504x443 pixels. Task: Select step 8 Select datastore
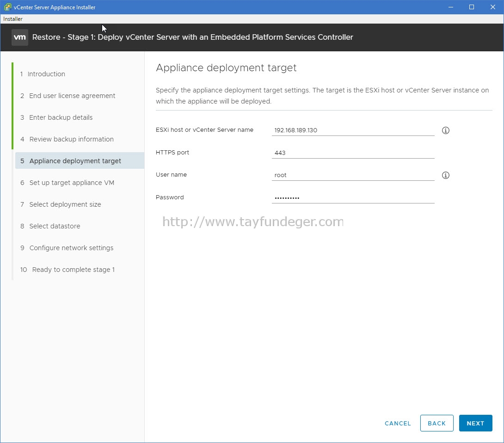[50, 226]
